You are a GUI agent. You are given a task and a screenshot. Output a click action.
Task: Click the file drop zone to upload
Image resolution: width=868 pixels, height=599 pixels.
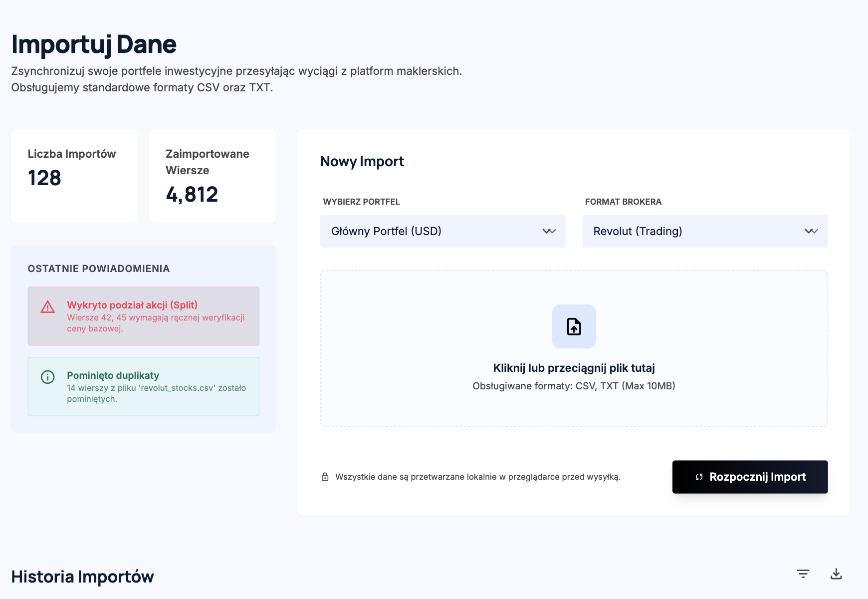[x=574, y=349]
